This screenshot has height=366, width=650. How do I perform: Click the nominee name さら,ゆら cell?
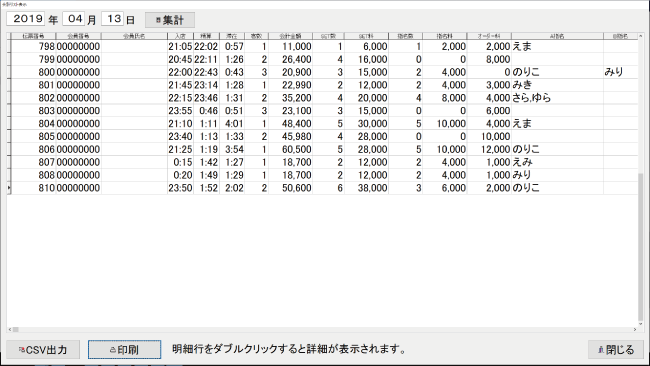point(557,98)
